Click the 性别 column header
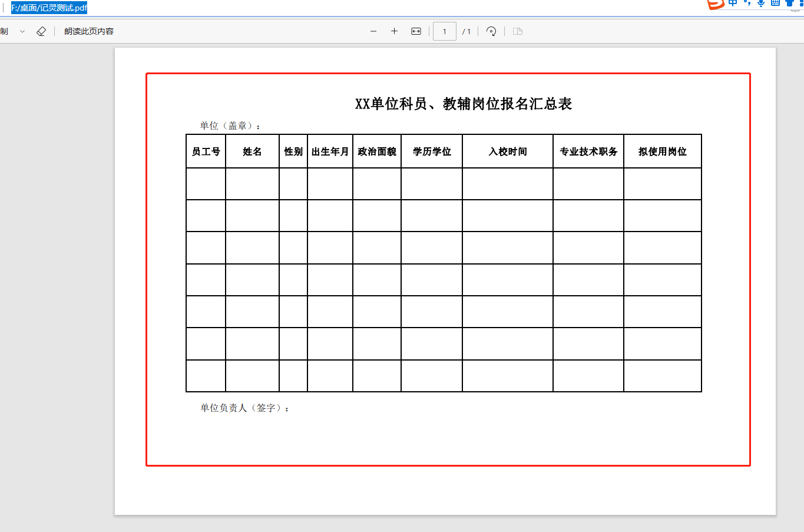Image resolution: width=804 pixels, height=532 pixels. click(x=293, y=151)
